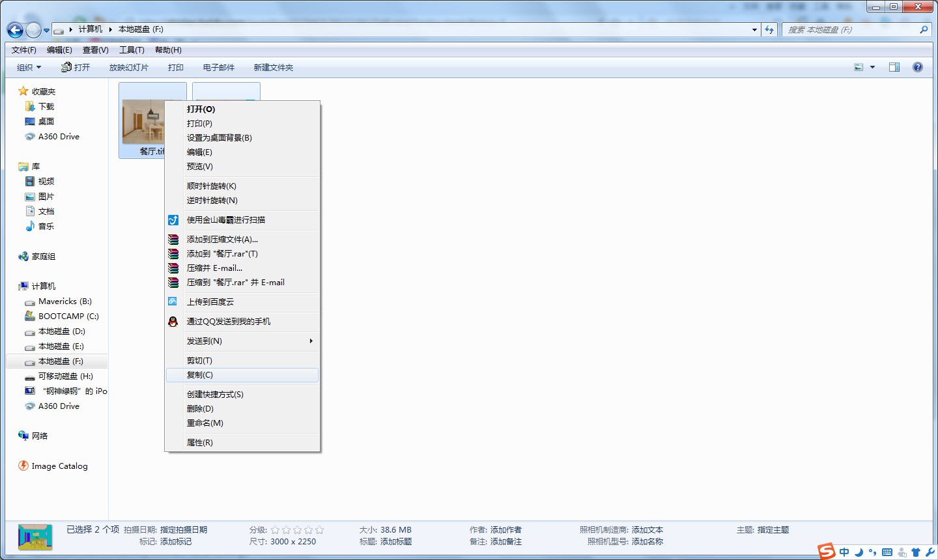Click the 音乐 note icon
Image resolution: width=938 pixels, height=560 pixels.
pos(30,226)
